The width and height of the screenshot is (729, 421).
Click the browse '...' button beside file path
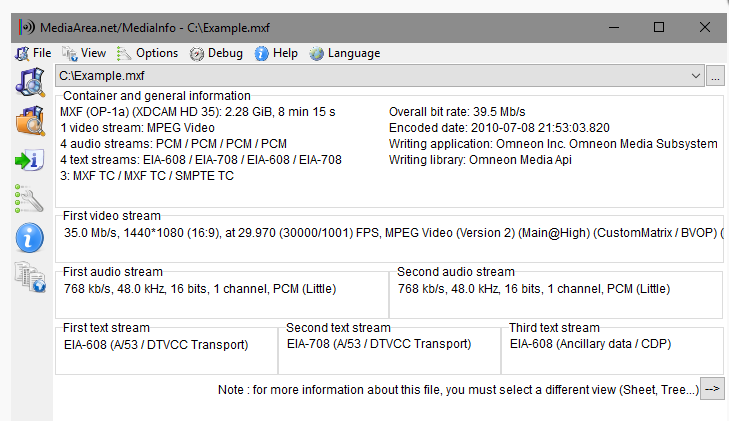(715, 76)
